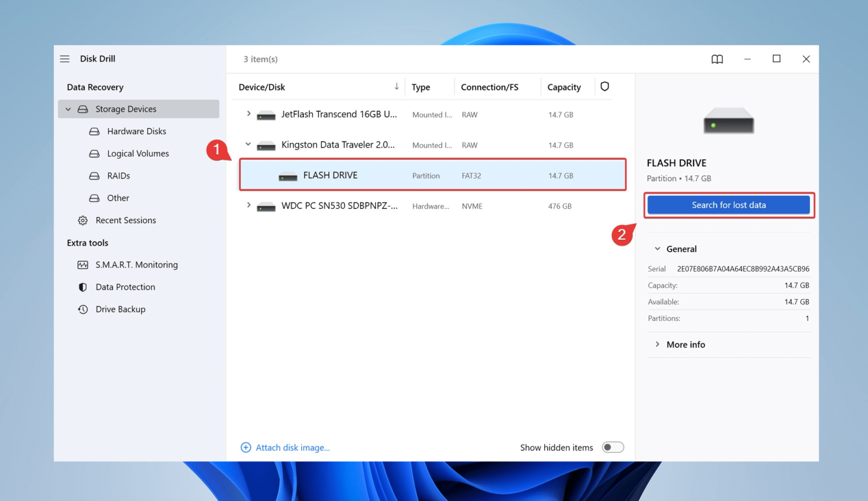Click the JetFlash Transcend drive icon
The image size is (868, 501).
coord(266,115)
